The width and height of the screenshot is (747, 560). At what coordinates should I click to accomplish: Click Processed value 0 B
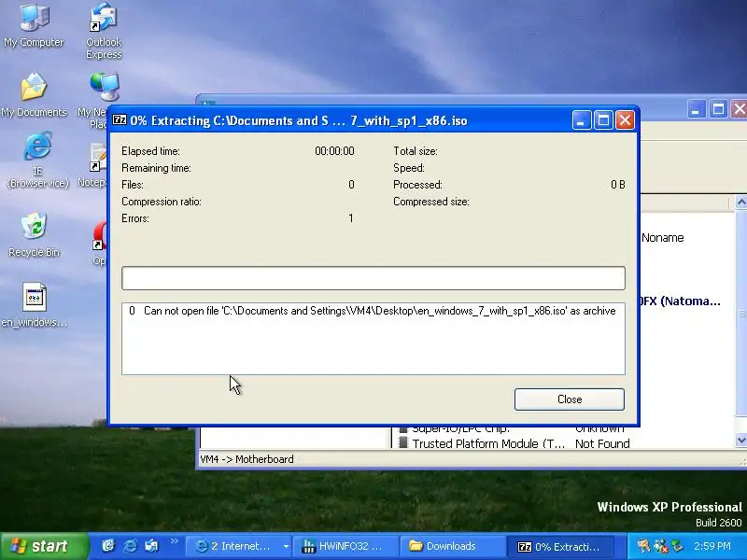[617, 185]
